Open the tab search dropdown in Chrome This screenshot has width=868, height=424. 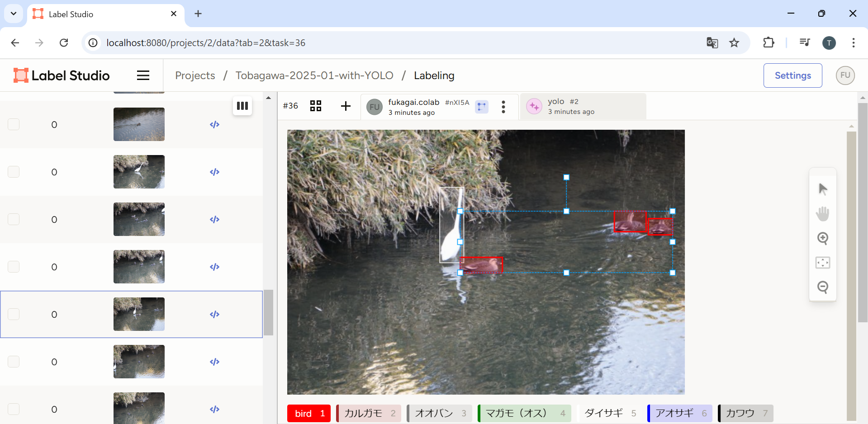click(x=14, y=14)
